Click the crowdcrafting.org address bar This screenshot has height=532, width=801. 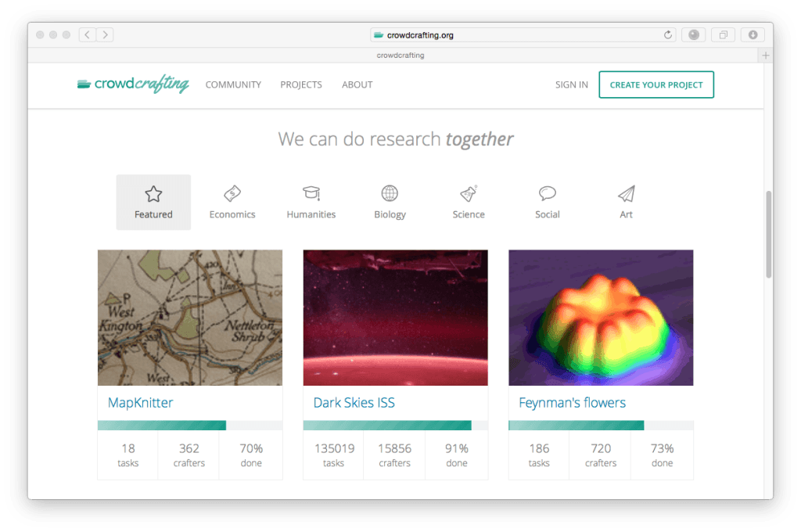[x=523, y=34]
